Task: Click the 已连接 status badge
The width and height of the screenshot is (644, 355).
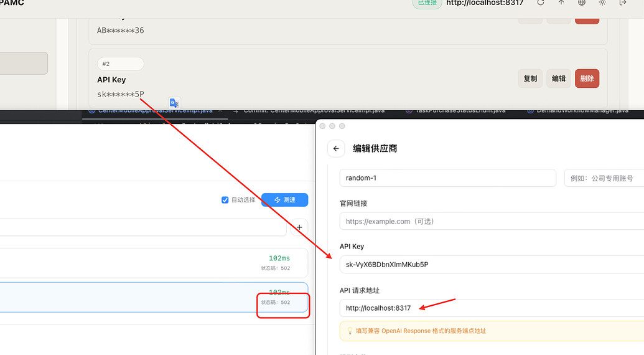Action: point(427,3)
